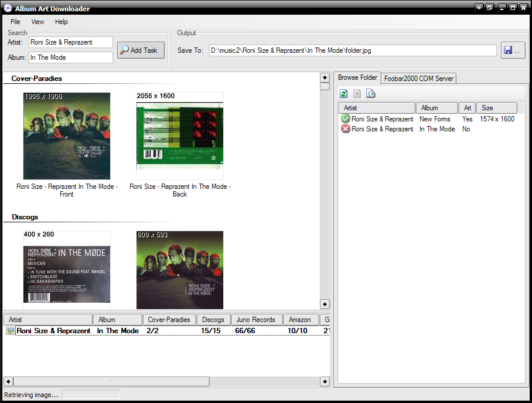Click in the Artist search field
Image resolution: width=532 pixels, height=403 pixels.
tap(70, 42)
